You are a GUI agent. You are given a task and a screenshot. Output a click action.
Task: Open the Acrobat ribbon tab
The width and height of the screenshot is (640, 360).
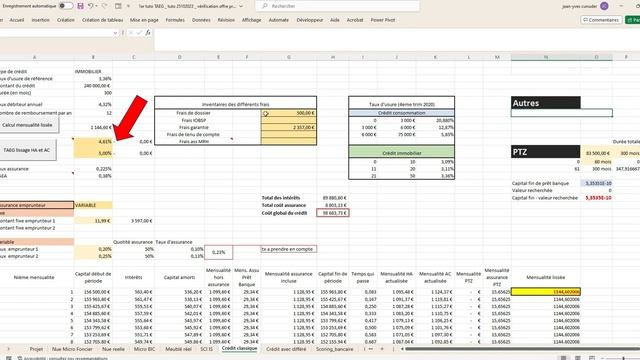pyautogui.click(x=355, y=20)
